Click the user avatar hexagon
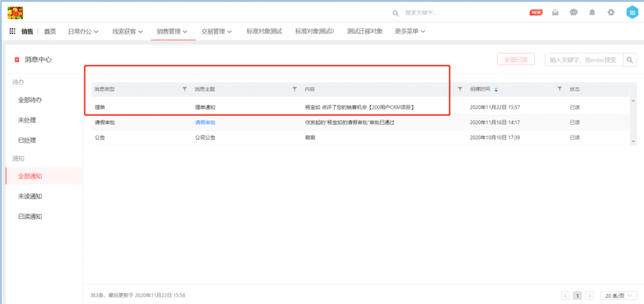The image size is (644, 304). [631, 13]
